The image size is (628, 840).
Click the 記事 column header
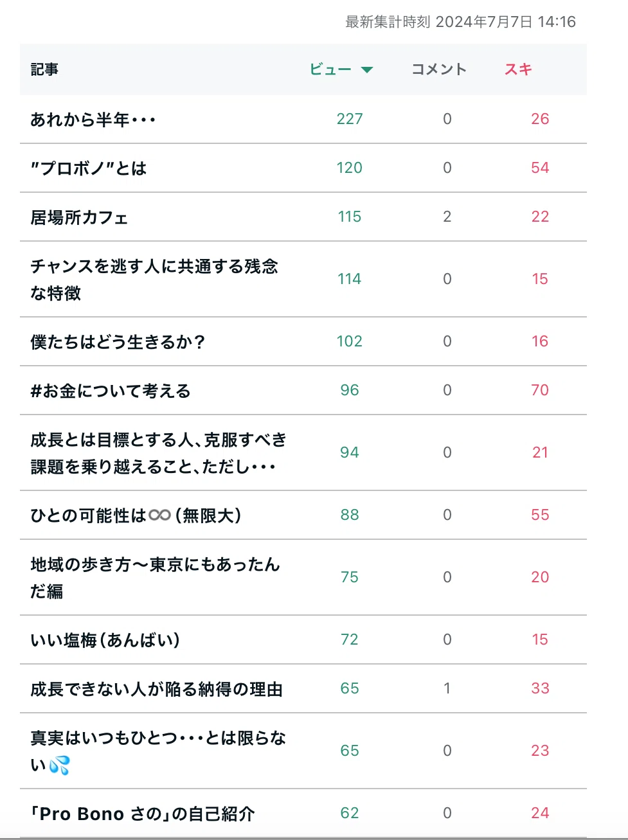[44, 69]
